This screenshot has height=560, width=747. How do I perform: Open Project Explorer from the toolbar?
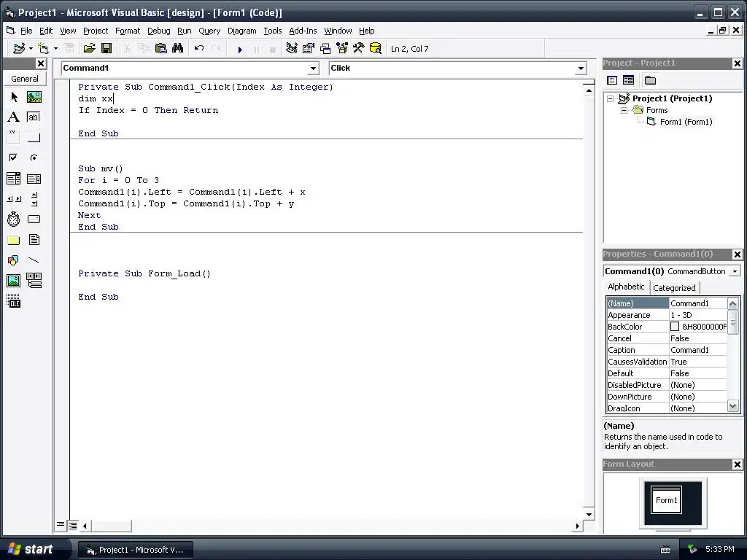pos(292,49)
